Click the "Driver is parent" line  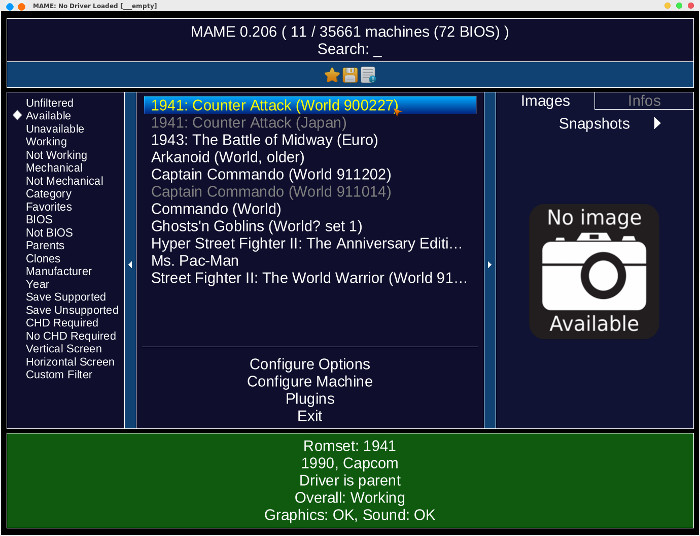pos(350,481)
